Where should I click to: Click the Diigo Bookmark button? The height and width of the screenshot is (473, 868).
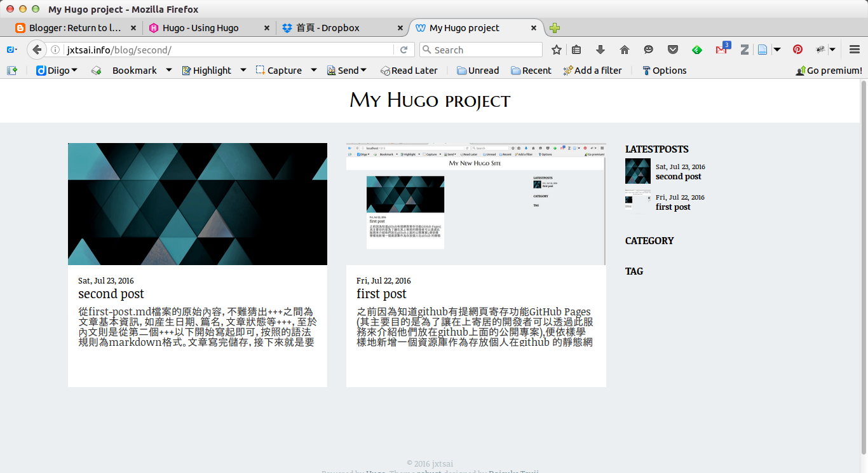134,71
